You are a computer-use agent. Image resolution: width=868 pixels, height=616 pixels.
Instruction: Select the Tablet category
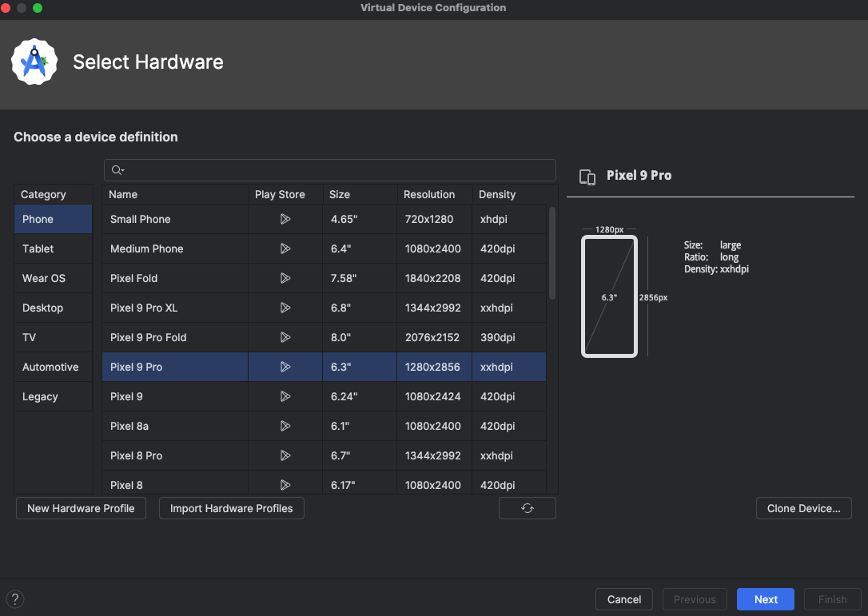click(53, 248)
